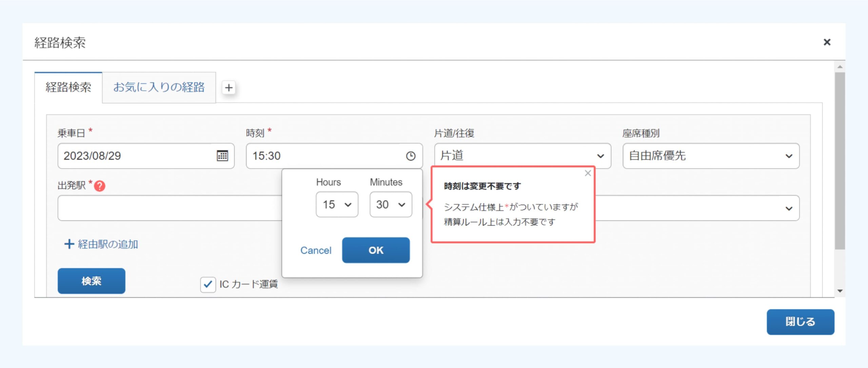
Task: Toggle the IC カード運賃 checkbox
Action: 208,284
